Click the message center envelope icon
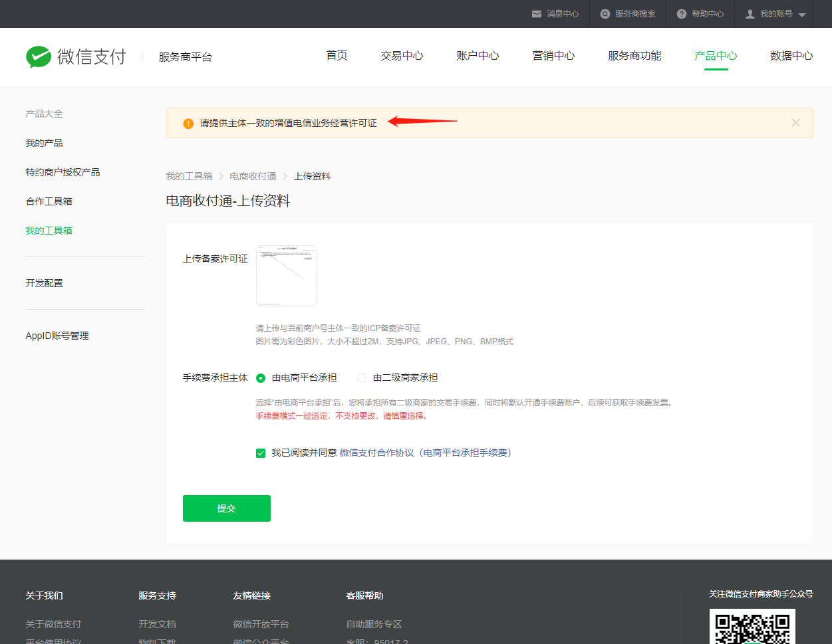Viewport: 832px width, 644px height. pyautogui.click(x=537, y=14)
